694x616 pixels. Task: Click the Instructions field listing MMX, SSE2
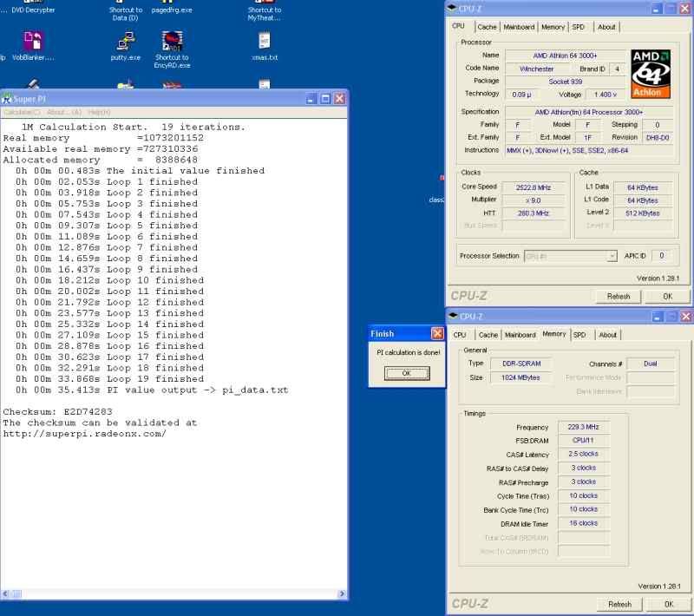[589, 150]
